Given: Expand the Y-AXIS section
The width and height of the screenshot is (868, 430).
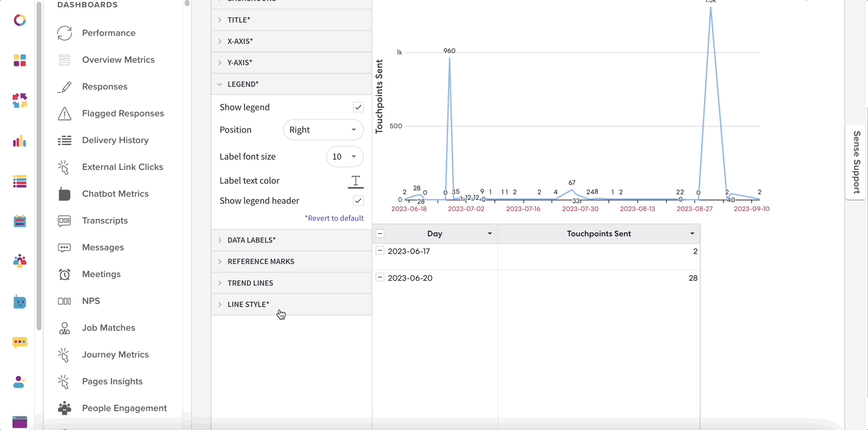Looking at the screenshot, I should (x=291, y=63).
